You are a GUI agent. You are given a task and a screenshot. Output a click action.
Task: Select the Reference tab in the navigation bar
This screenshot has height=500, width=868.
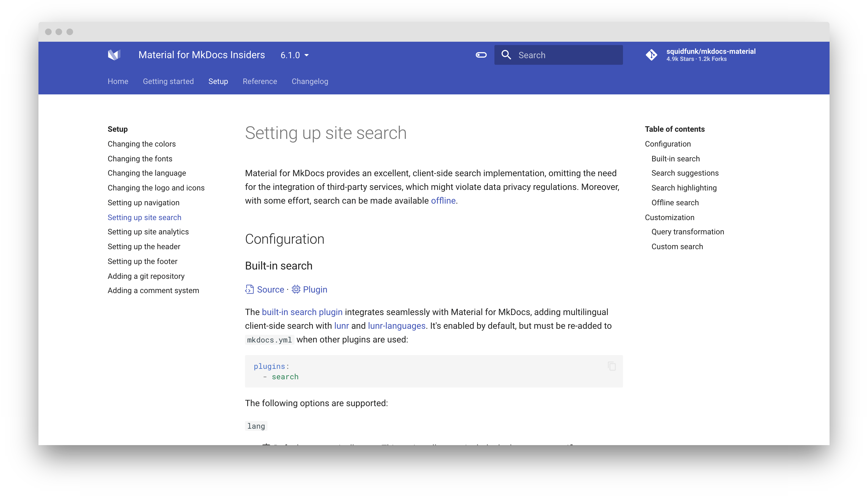coord(259,82)
